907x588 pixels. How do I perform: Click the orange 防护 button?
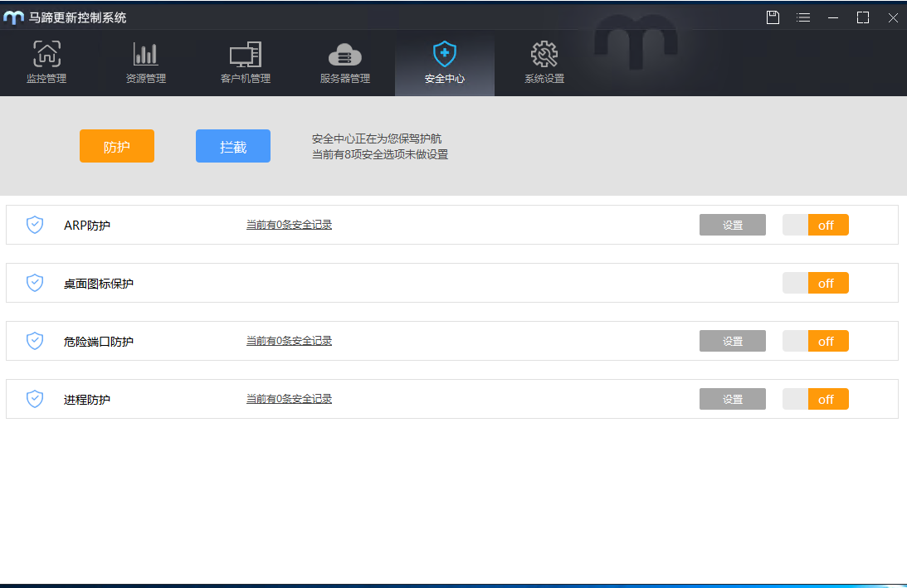(116, 145)
